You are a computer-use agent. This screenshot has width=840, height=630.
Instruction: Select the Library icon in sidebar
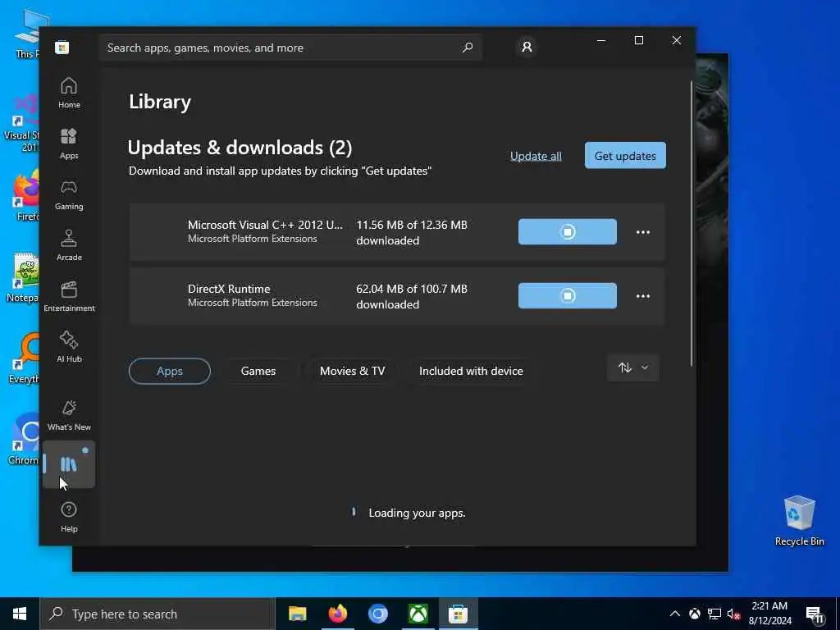coord(69,464)
